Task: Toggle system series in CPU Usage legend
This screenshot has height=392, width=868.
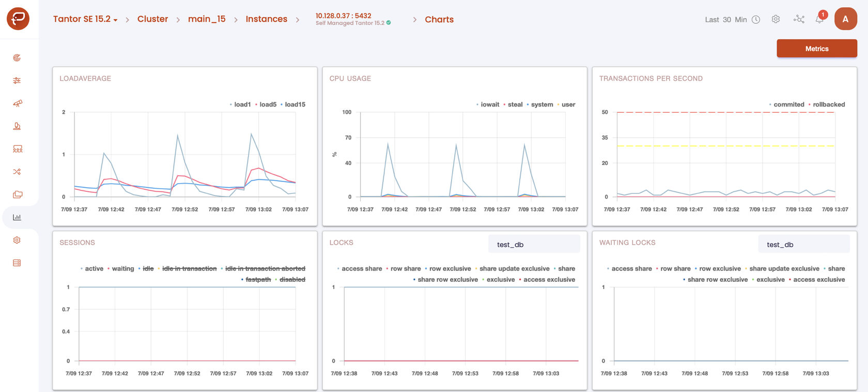Action: [540, 104]
